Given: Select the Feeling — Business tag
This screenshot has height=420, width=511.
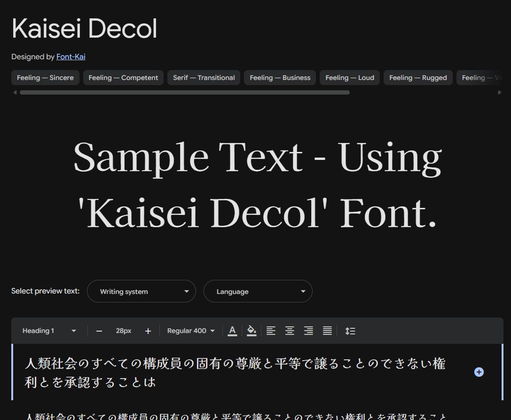Looking at the screenshot, I should coord(280,78).
